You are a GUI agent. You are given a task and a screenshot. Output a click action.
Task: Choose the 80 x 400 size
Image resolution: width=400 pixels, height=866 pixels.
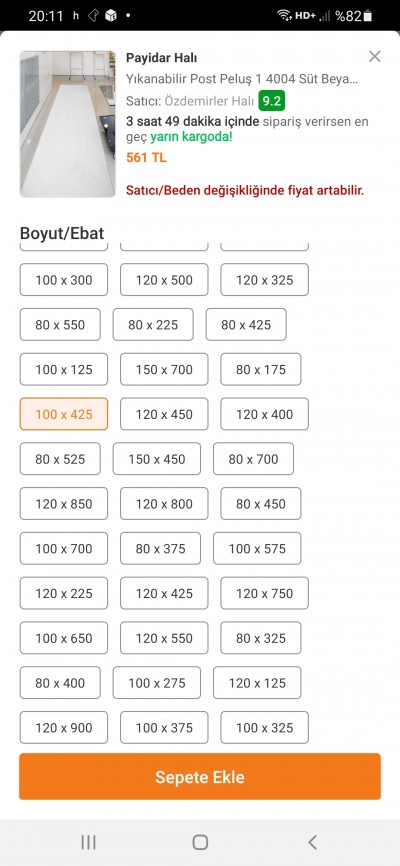[x=60, y=682]
